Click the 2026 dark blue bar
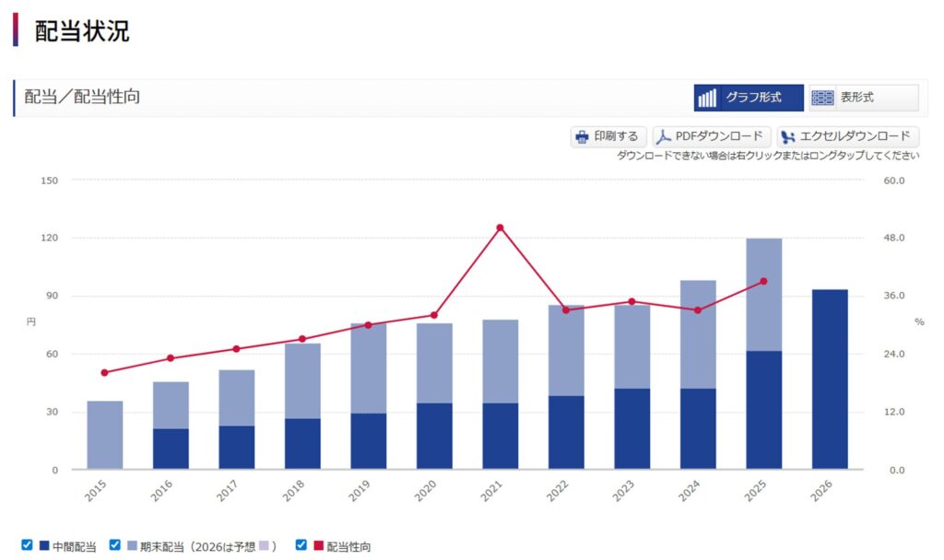 click(x=830, y=379)
